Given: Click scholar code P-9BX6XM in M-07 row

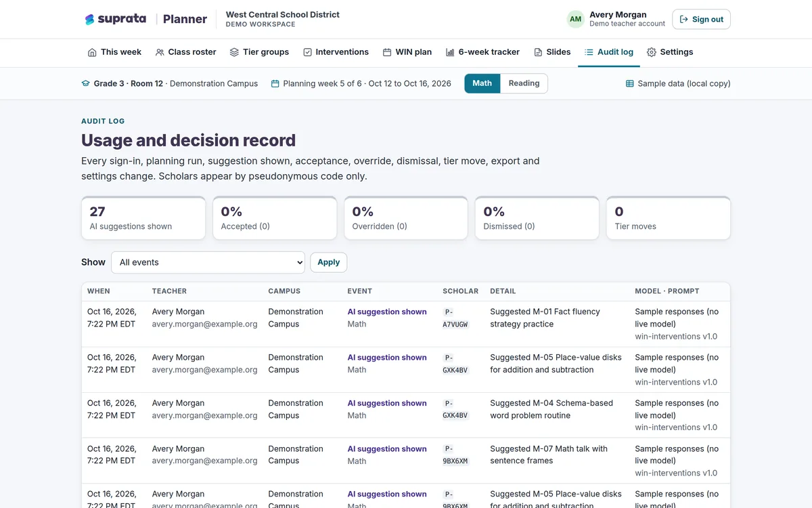Looking at the screenshot, I should 455,454.
